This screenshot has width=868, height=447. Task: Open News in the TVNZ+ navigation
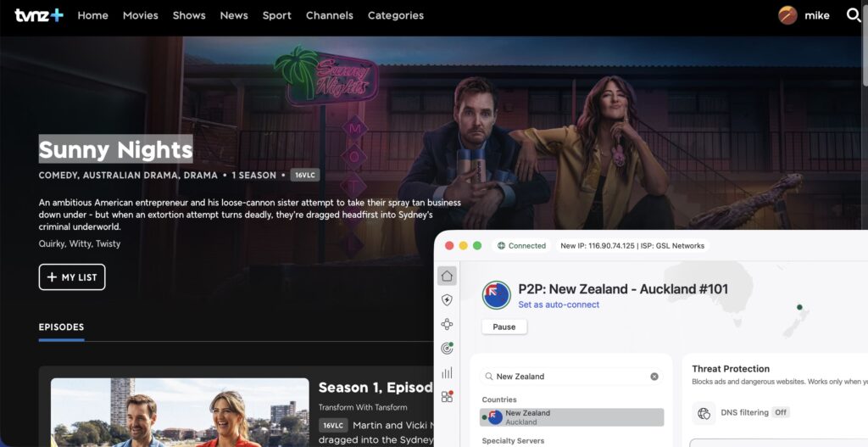234,15
